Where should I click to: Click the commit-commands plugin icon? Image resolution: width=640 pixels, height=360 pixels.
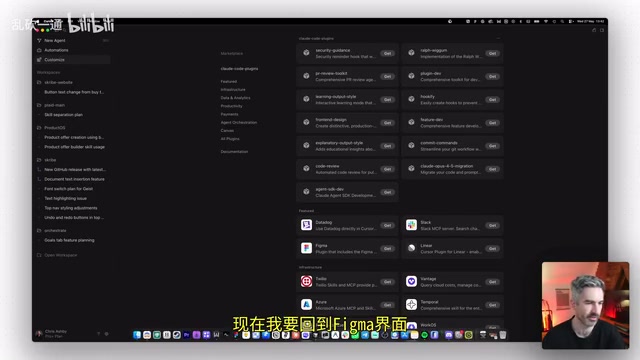tap(411, 145)
